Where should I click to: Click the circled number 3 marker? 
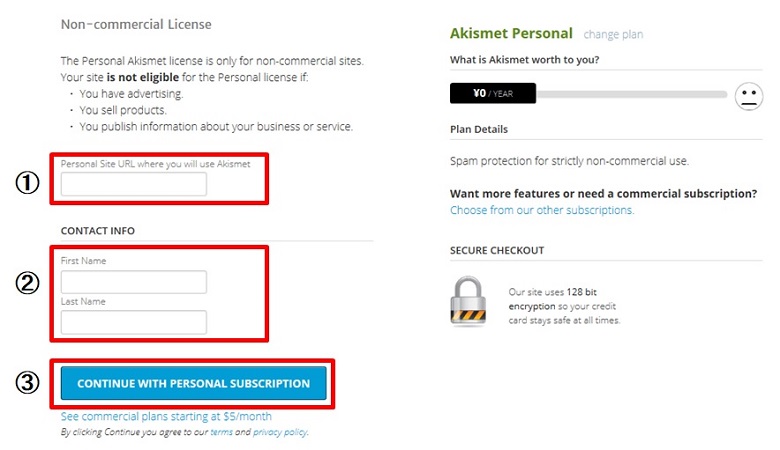click(x=28, y=383)
